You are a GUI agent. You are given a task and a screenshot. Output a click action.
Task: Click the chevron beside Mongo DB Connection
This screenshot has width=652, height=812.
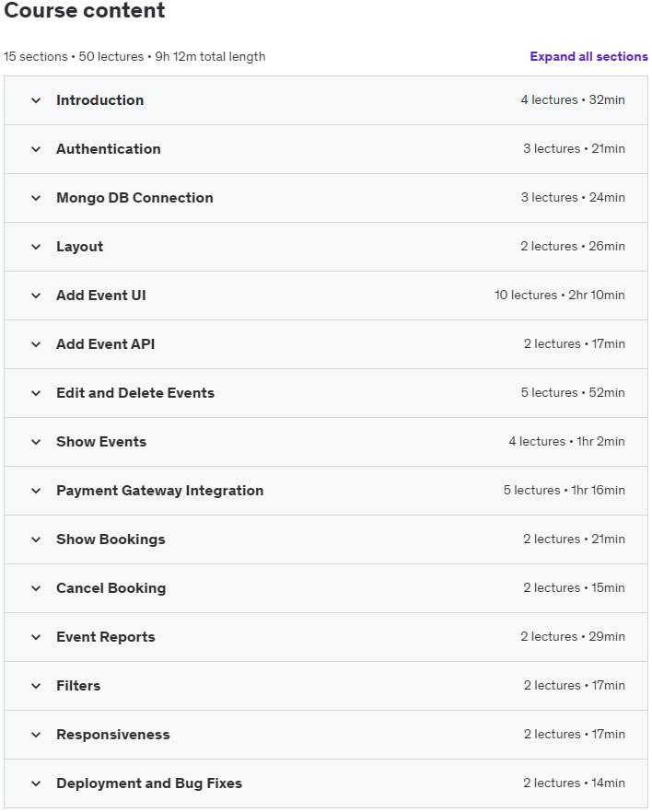36,198
